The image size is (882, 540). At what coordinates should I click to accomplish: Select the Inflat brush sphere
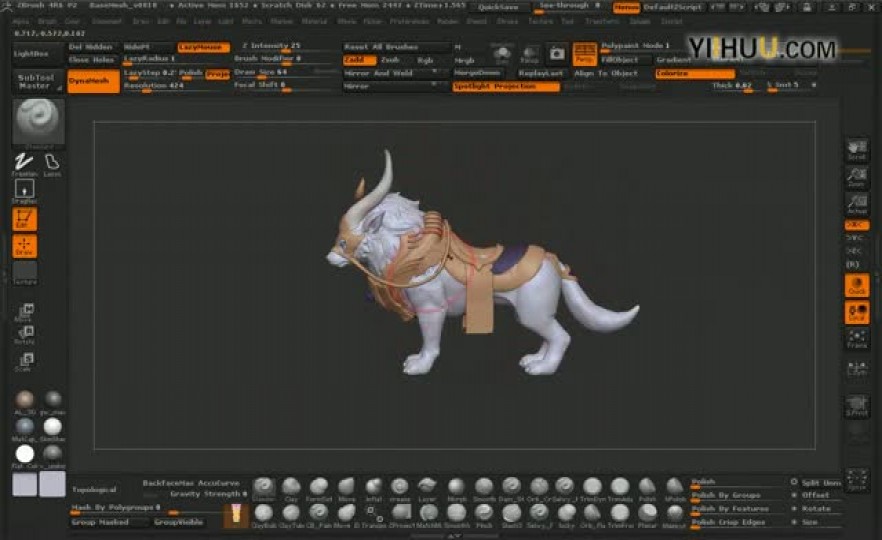(x=374, y=487)
